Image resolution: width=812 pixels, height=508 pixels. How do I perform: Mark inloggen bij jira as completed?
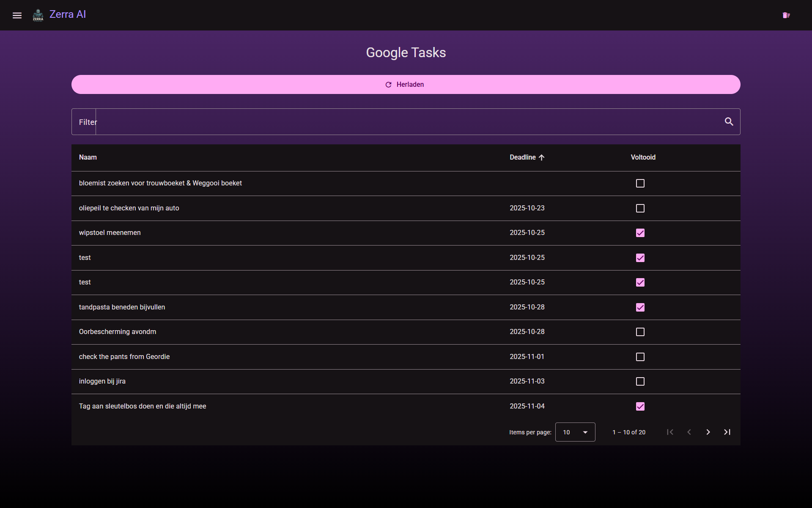[x=640, y=381]
